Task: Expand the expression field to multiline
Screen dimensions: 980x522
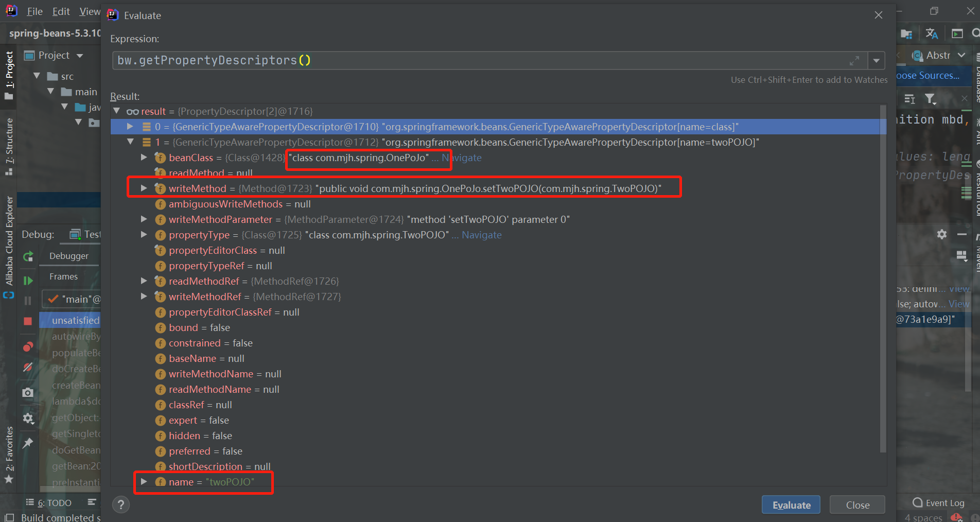Action: 854,61
